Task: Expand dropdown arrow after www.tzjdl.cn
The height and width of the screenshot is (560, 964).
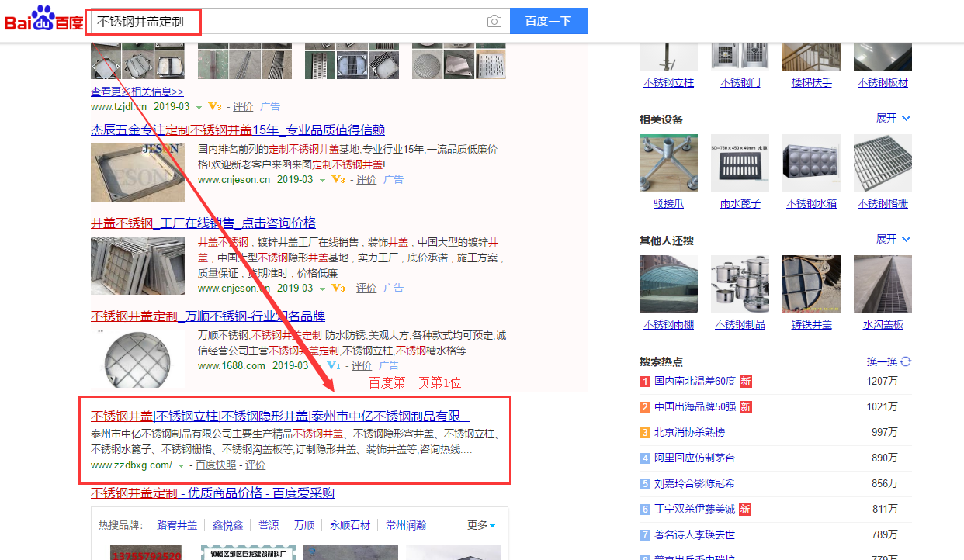Action: point(198,107)
